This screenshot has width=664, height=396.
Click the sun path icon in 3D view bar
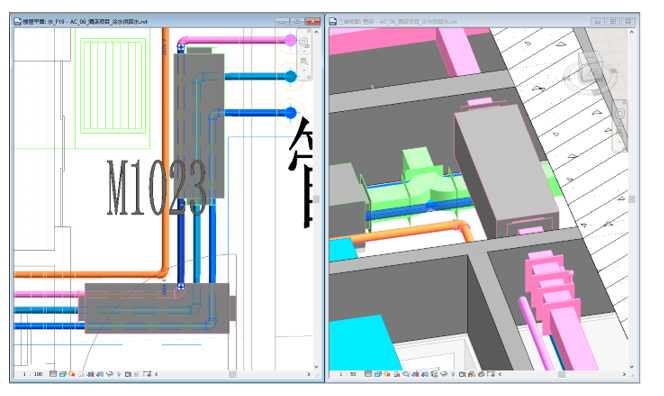tap(387, 374)
